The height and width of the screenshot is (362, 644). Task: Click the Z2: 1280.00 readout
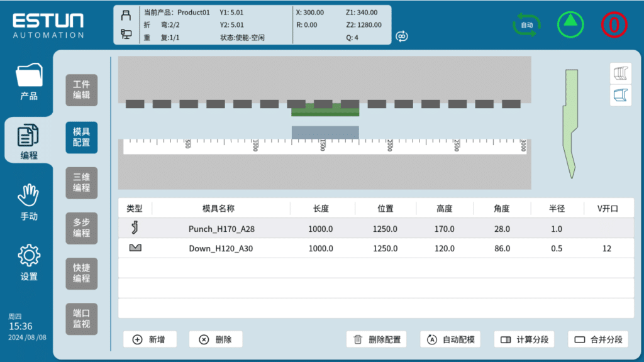coord(364,25)
